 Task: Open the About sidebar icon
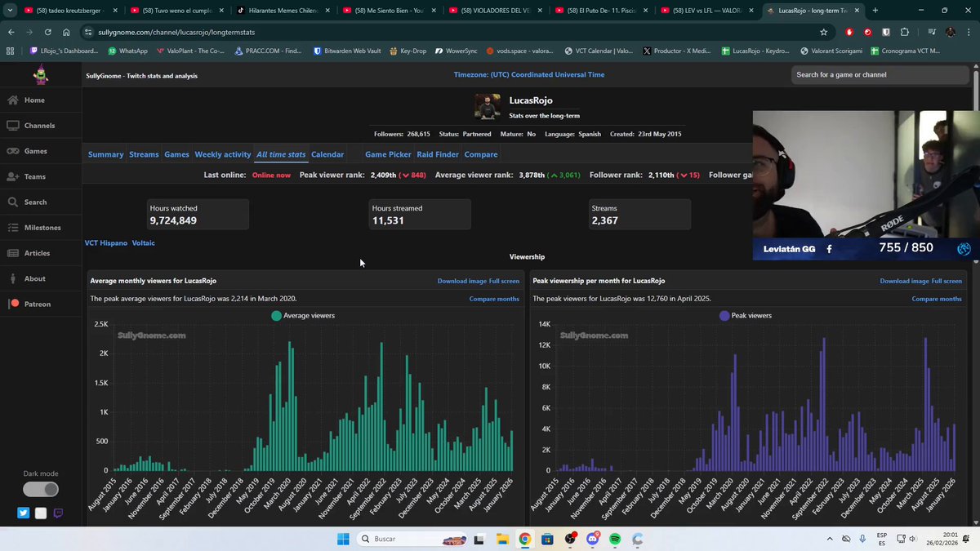click(x=13, y=278)
